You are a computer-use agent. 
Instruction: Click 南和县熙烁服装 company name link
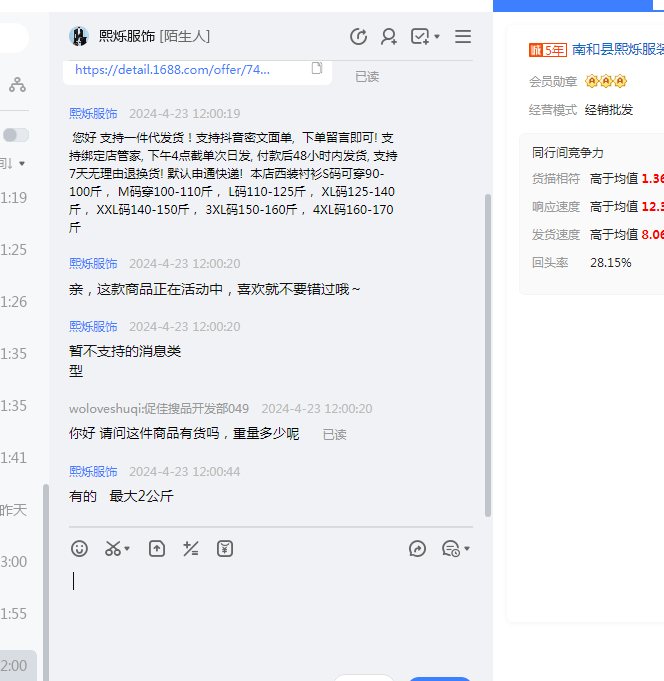[x=617, y=48]
